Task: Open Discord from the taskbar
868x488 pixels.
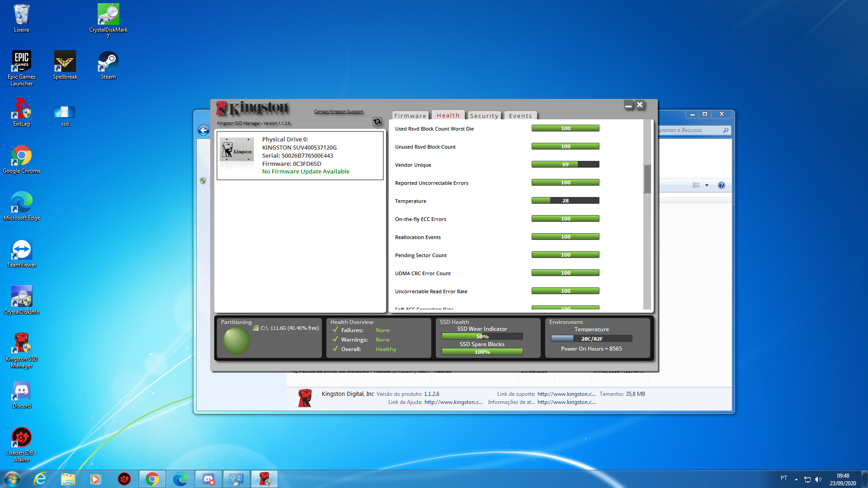Action: 208,479
